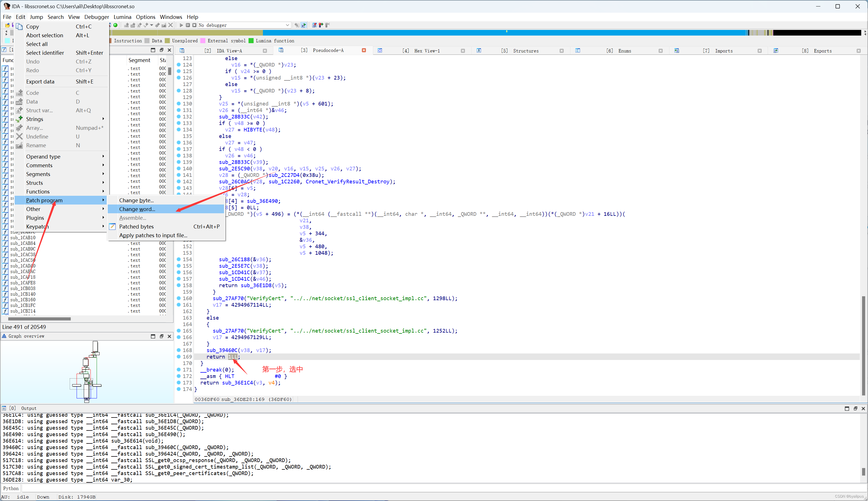
Task: Click the delete X toolbar icon
Action: click(x=171, y=25)
